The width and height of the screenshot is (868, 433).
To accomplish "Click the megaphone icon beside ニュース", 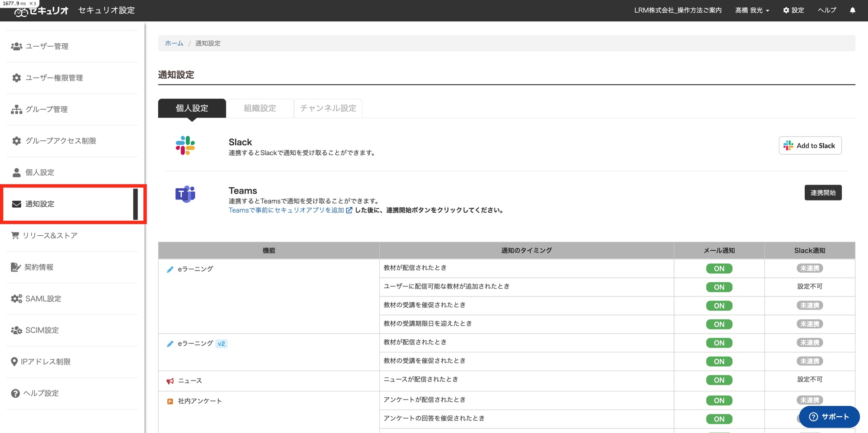I will tap(170, 381).
